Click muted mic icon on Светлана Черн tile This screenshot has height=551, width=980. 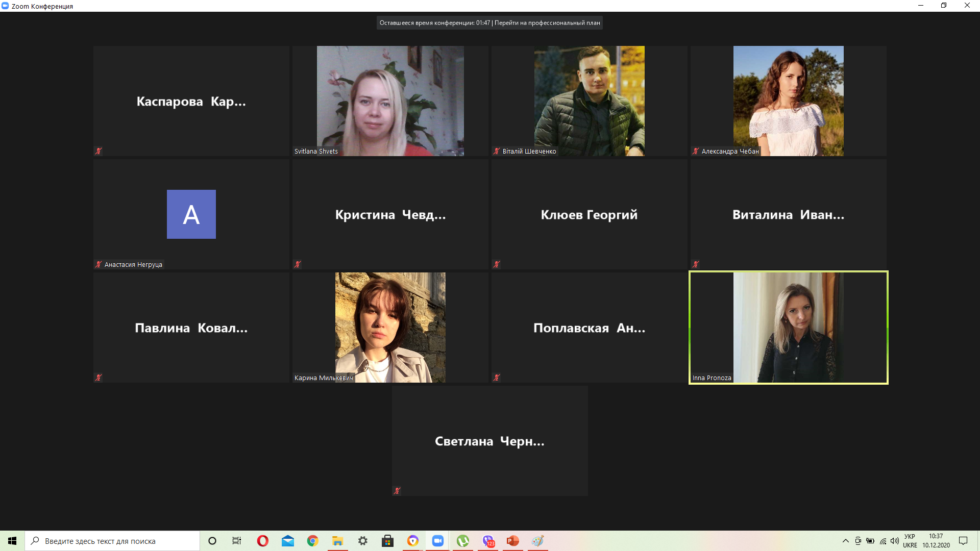397,491
